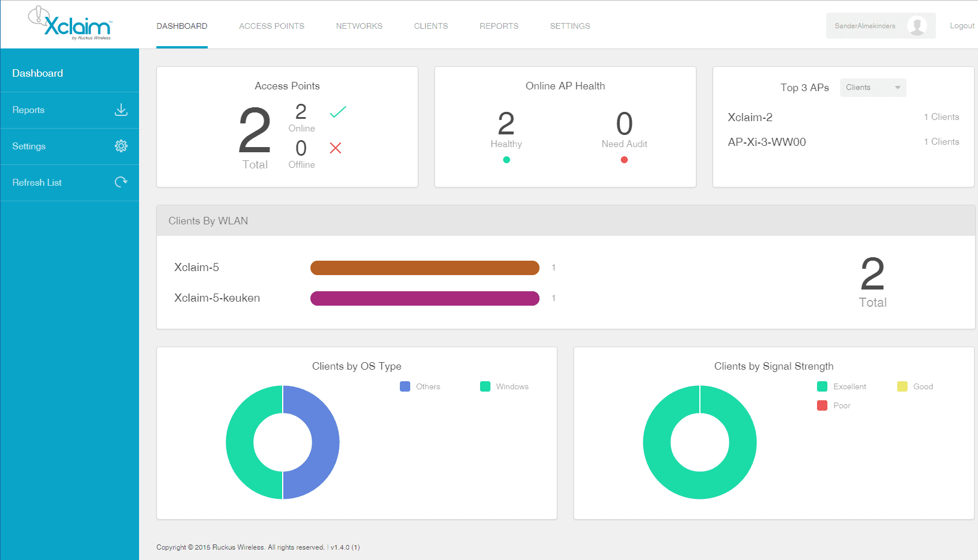Click the green Windows segment of OS donut

click(240, 442)
